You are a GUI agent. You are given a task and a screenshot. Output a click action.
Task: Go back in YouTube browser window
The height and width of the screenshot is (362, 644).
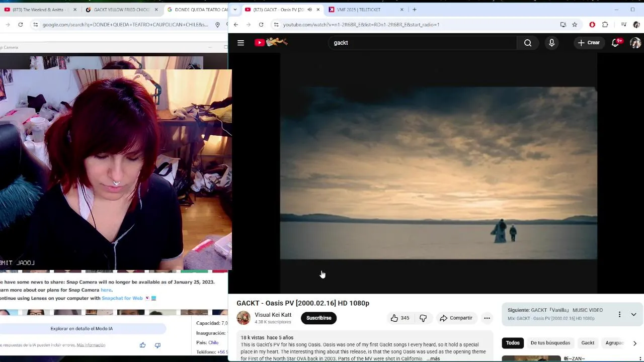[235, 24]
